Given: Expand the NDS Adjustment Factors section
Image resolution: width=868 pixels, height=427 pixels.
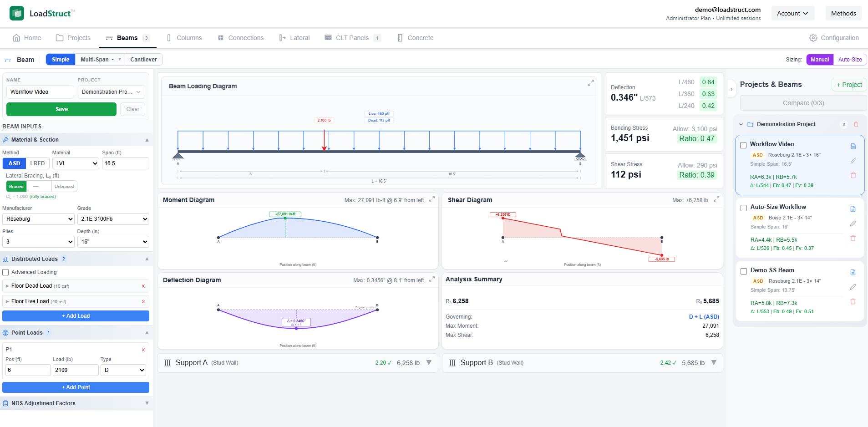Looking at the screenshot, I should coord(76,403).
